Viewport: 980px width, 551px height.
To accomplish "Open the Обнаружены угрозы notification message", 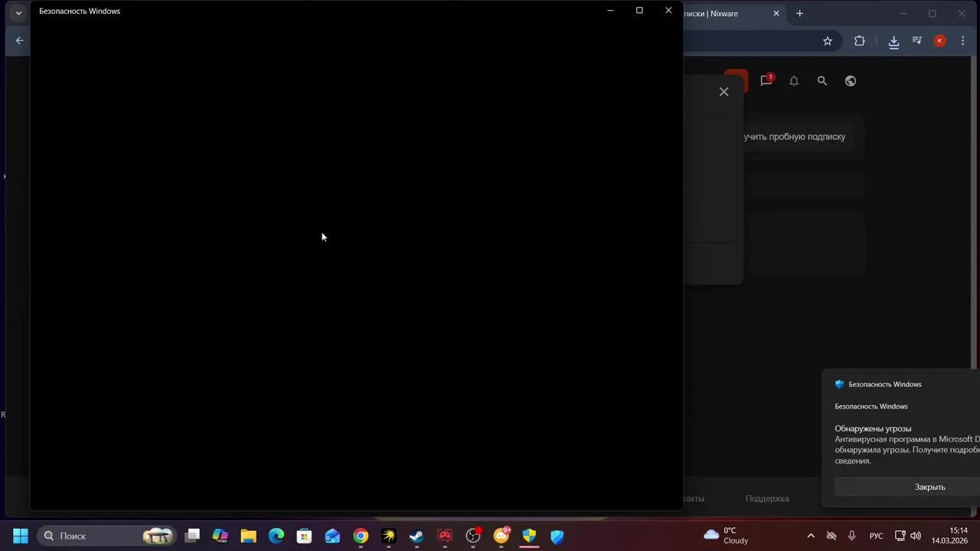I will (907, 445).
